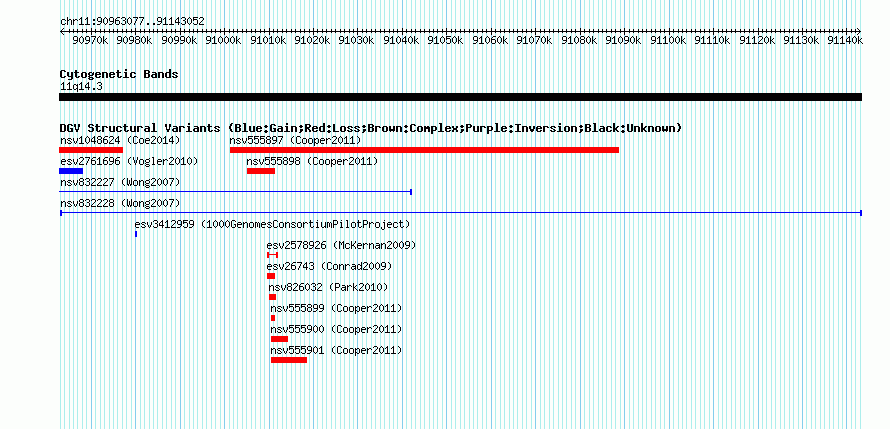The height and width of the screenshot is (429, 890).
Task: Click the 91110k ruler tick label
Action: click(x=712, y=40)
